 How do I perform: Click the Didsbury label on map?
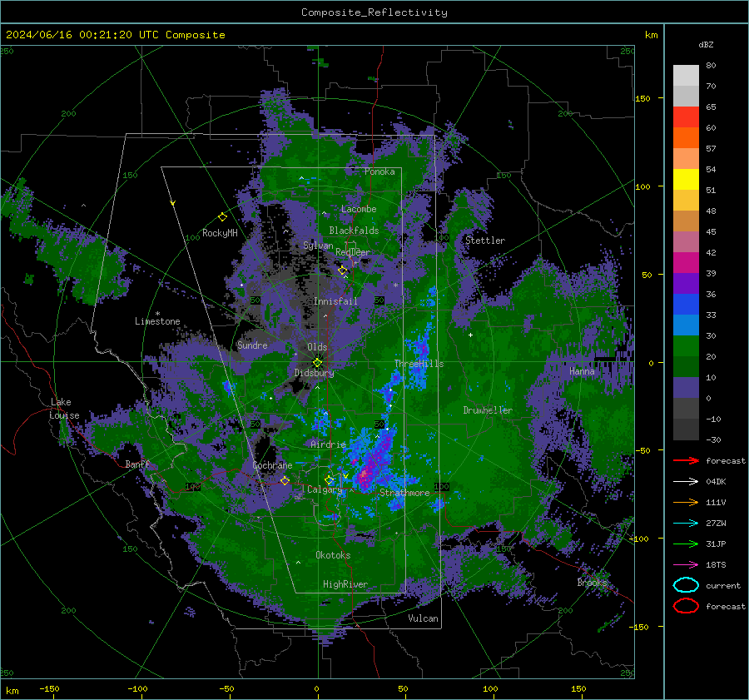[314, 373]
